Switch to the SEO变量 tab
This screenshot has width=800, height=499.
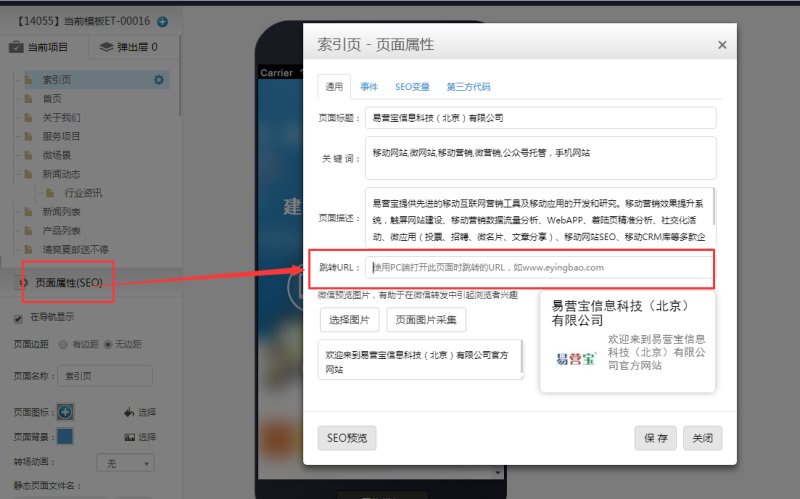tap(412, 87)
